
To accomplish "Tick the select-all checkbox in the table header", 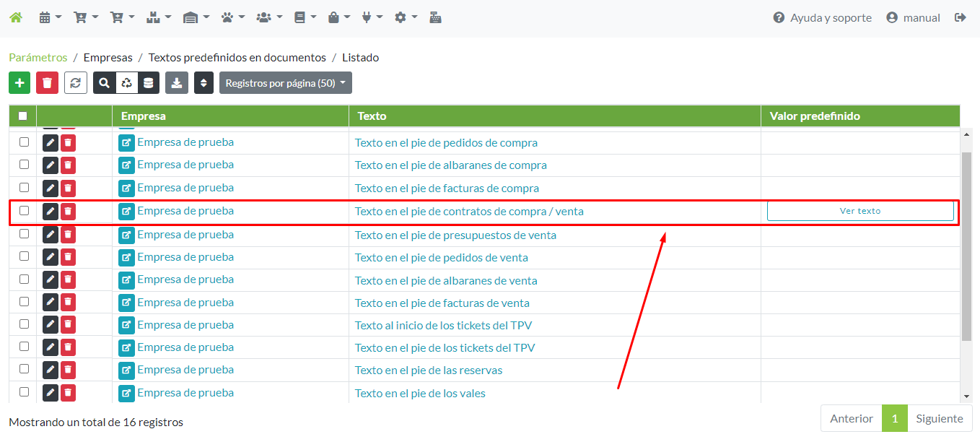I will (23, 116).
